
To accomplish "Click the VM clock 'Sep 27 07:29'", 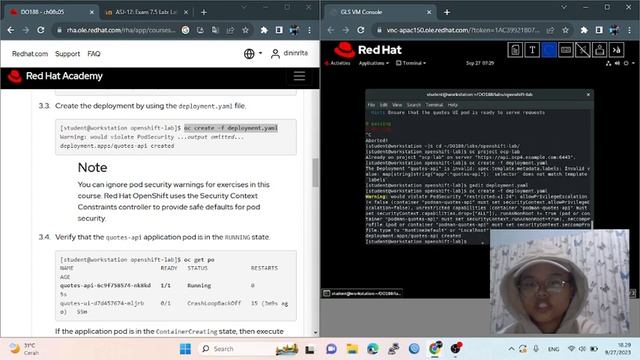I will coord(480,63).
